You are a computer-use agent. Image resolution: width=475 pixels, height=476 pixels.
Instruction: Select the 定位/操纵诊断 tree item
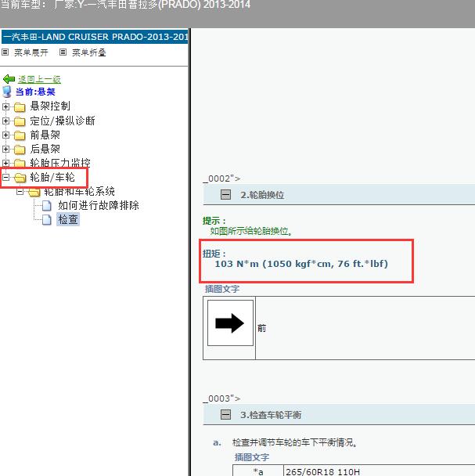tap(63, 121)
